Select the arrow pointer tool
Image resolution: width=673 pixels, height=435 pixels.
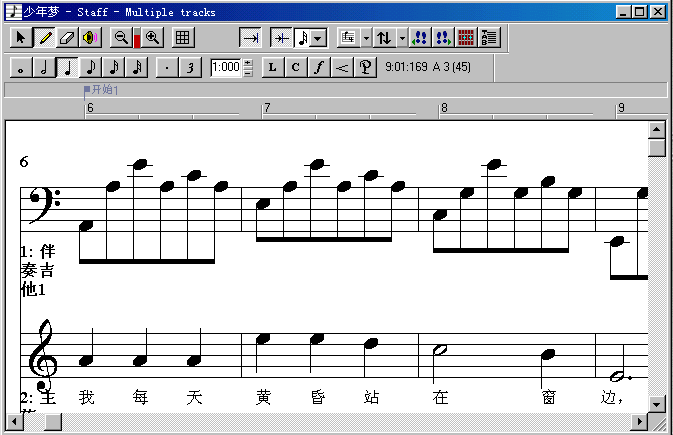click(22, 38)
